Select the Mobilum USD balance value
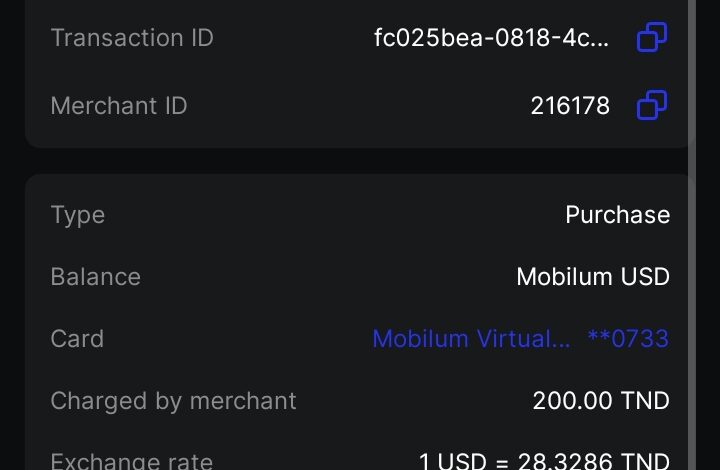The width and height of the screenshot is (720, 470). click(593, 277)
